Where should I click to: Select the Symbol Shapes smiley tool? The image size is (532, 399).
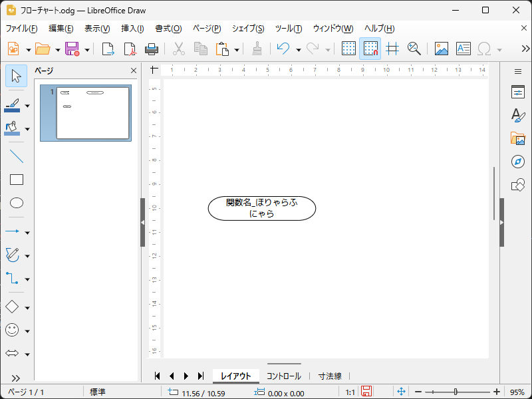click(x=12, y=330)
